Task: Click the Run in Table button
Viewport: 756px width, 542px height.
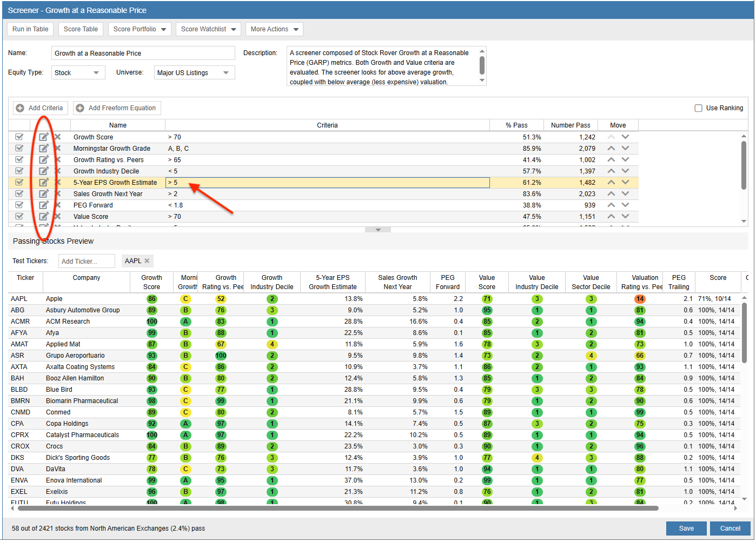Action: [x=30, y=29]
